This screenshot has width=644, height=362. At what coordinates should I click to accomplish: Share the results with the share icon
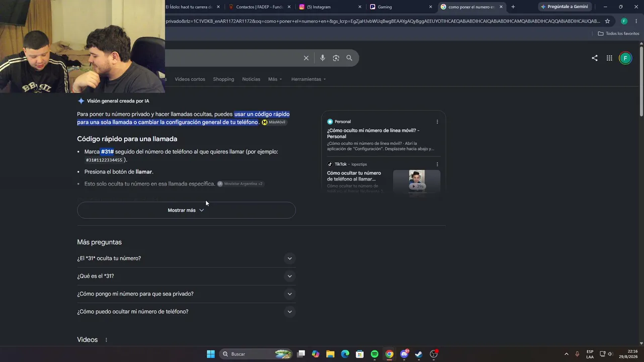click(x=595, y=58)
